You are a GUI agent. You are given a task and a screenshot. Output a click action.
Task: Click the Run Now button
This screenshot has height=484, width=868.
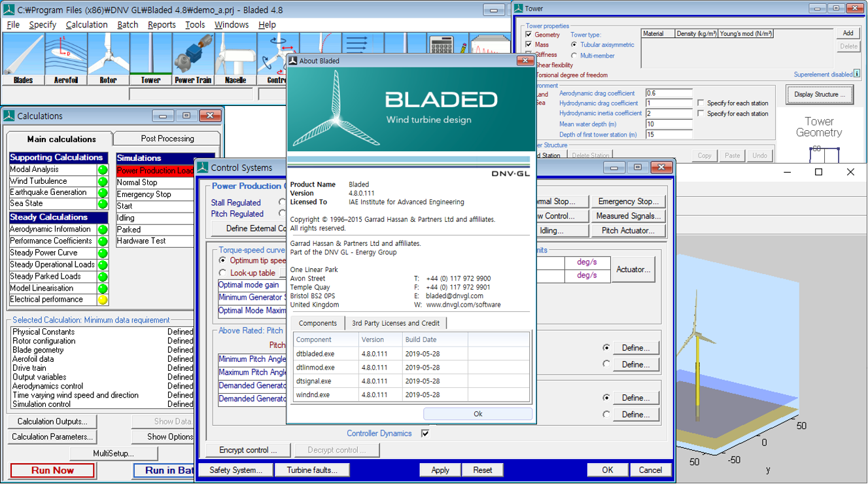[x=52, y=470]
